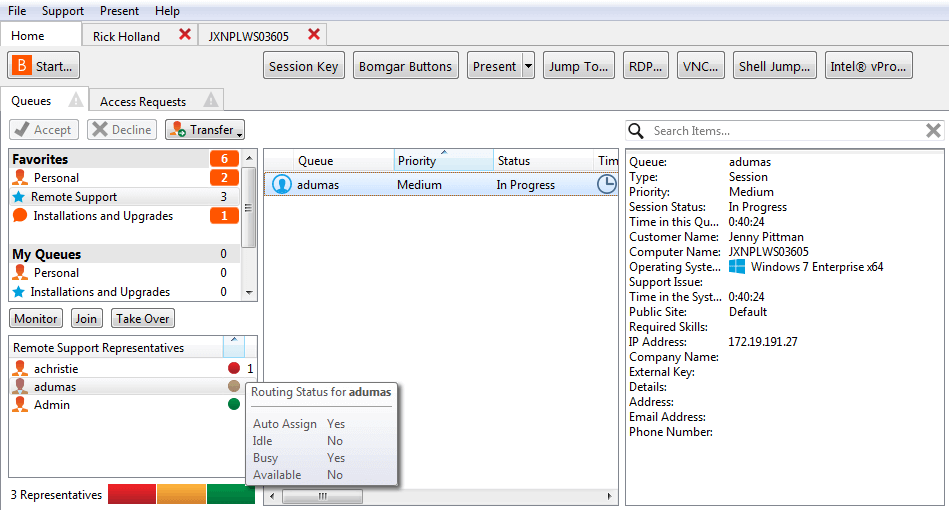Click the Session Key button
Viewport: 949px width, 510px height.
coord(304,67)
